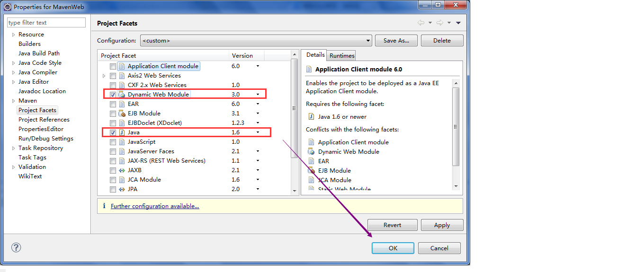This screenshot has width=644, height=272.
Task: Click the Delete configuration button
Action: point(442,41)
